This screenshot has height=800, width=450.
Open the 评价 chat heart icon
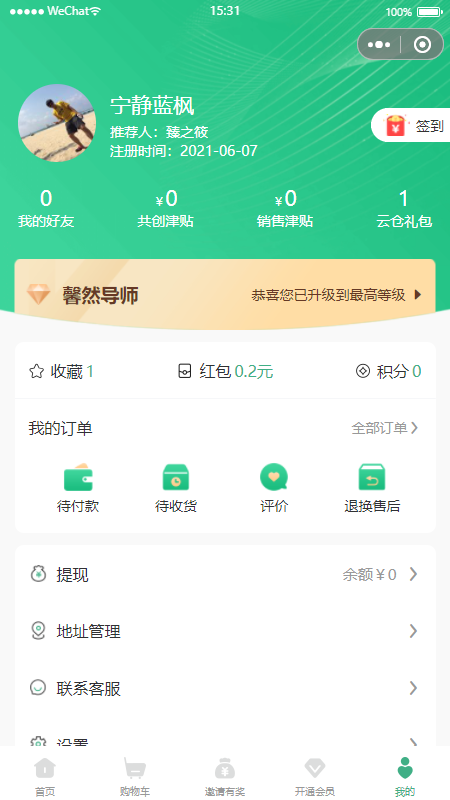click(274, 477)
